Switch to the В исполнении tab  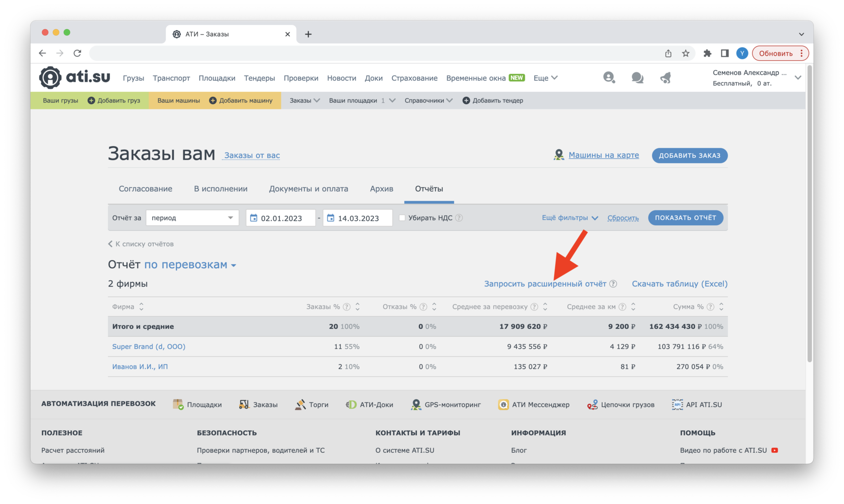pyautogui.click(x=221, y=189)
